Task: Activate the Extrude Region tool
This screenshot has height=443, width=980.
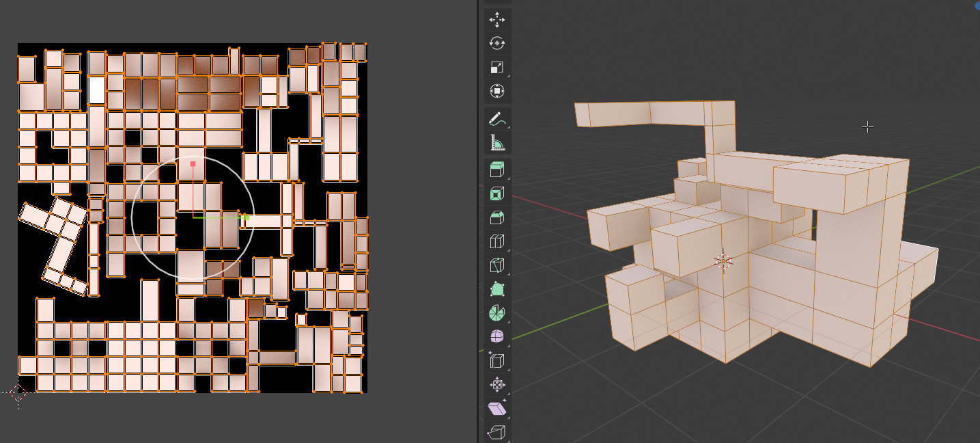Action: (x=497, y=170)
